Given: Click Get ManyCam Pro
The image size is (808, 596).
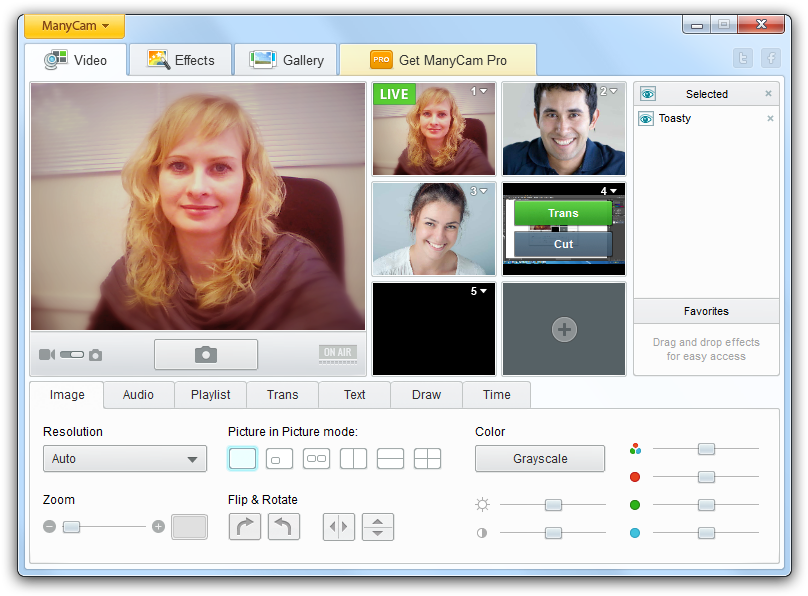Looking at the screenshot, I should 437,59.
